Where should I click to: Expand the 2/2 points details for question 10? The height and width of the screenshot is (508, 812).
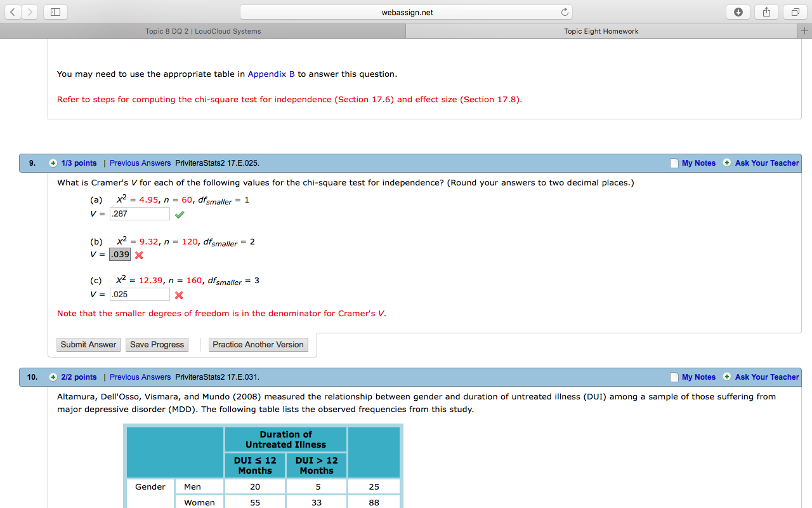point(54,377)
